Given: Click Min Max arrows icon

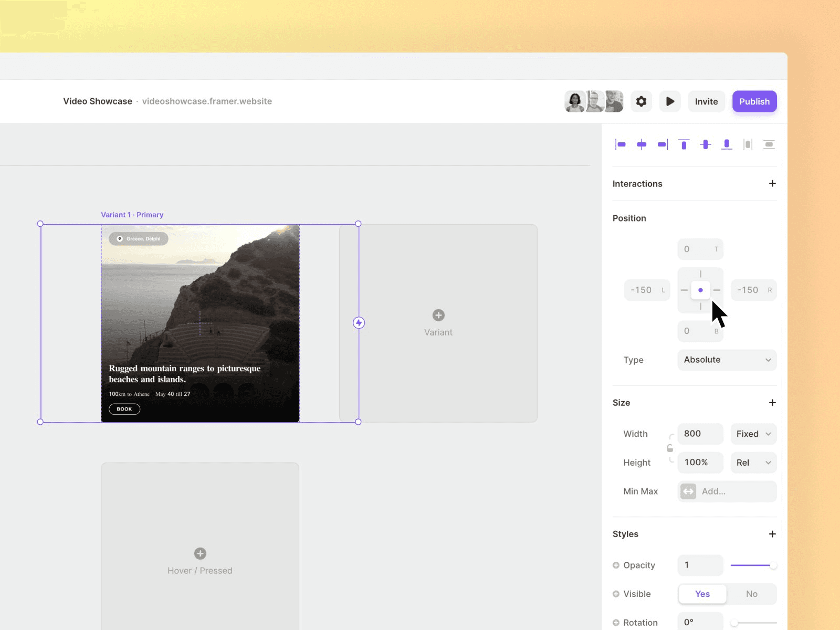Looking at the screenshot, I should tap(688, 491).
